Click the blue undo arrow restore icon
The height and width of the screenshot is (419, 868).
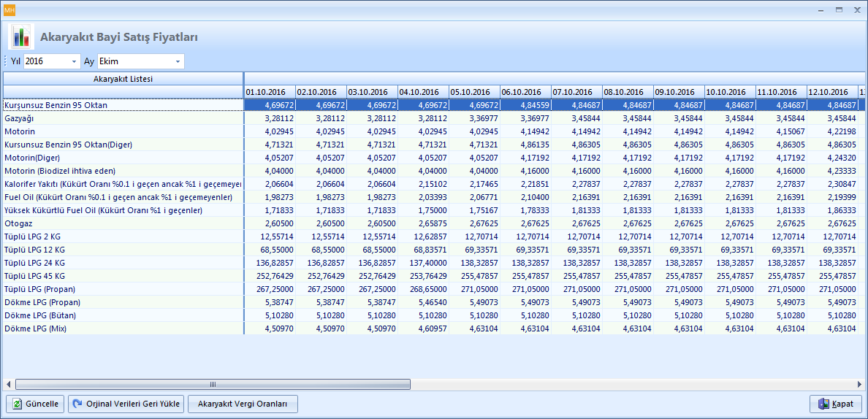[x=77, y=404]
